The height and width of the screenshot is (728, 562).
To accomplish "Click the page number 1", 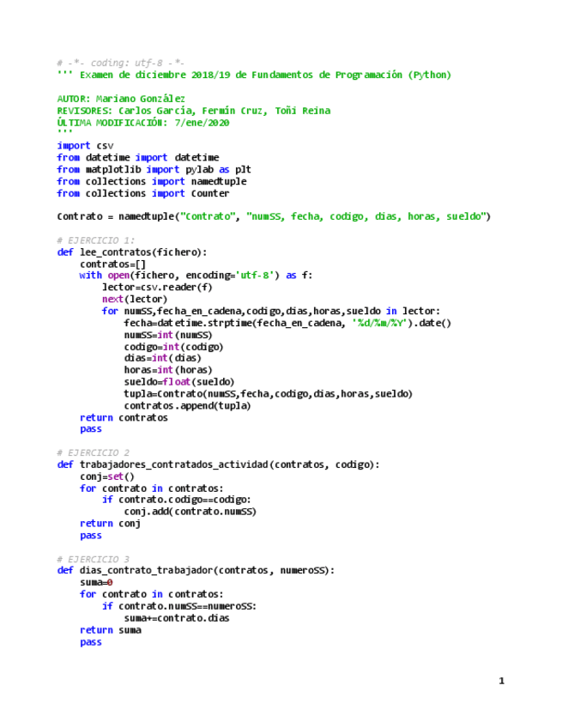I will tap(501, 681).
